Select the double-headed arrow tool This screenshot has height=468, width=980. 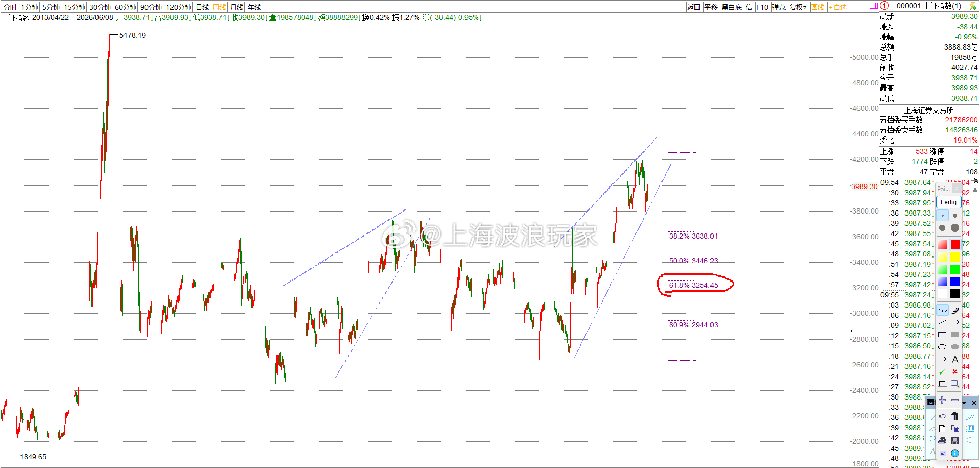tap(942, 359)
